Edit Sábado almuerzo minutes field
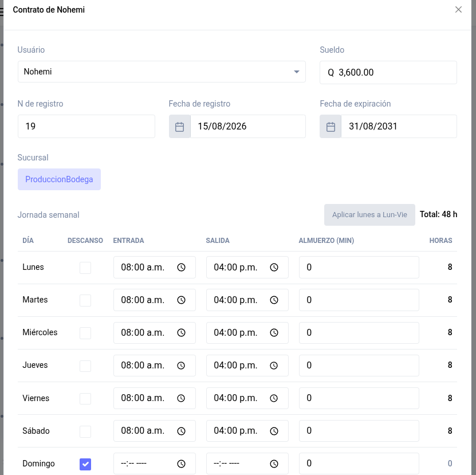Viewport: 476px width, 475px height. click(x=359, y=431)
